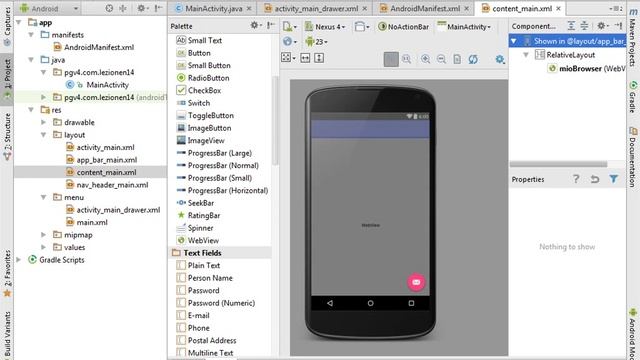Click the zoom to fit icon
The width and height of the screenshot is (640, 360).
407,59
